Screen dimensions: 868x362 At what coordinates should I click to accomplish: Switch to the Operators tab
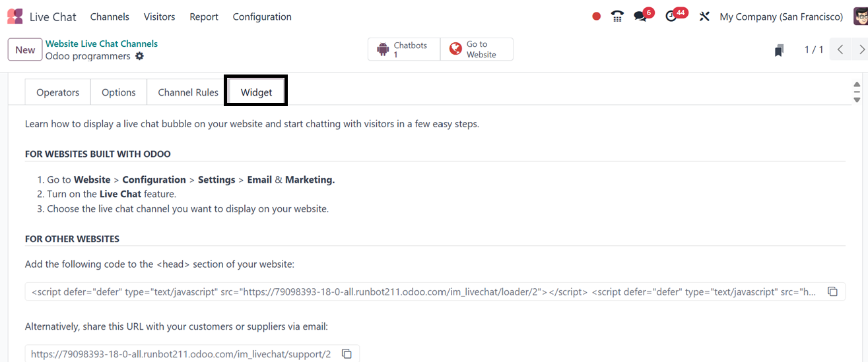58,92
